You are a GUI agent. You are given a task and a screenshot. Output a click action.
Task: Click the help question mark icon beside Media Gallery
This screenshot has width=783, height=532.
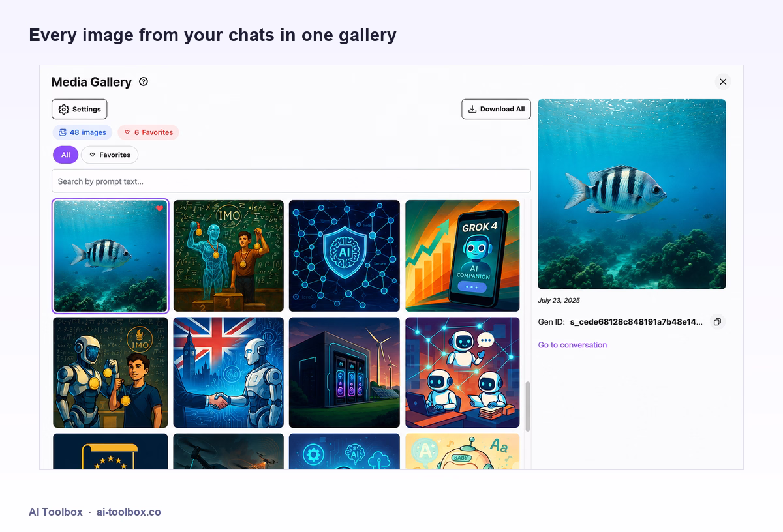(144, 81)
